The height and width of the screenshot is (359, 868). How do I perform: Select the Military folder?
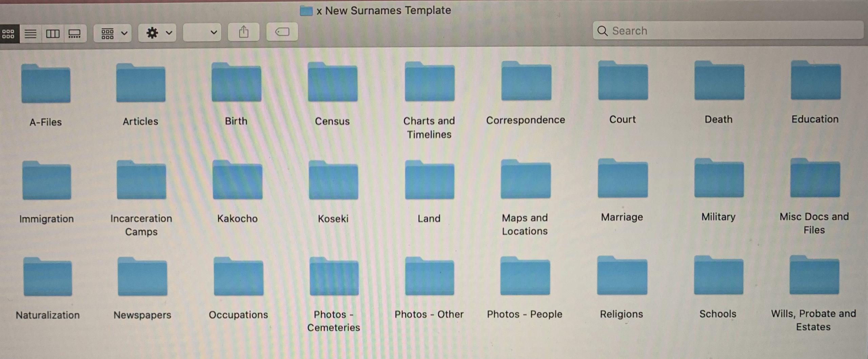(x=719, y=178)
